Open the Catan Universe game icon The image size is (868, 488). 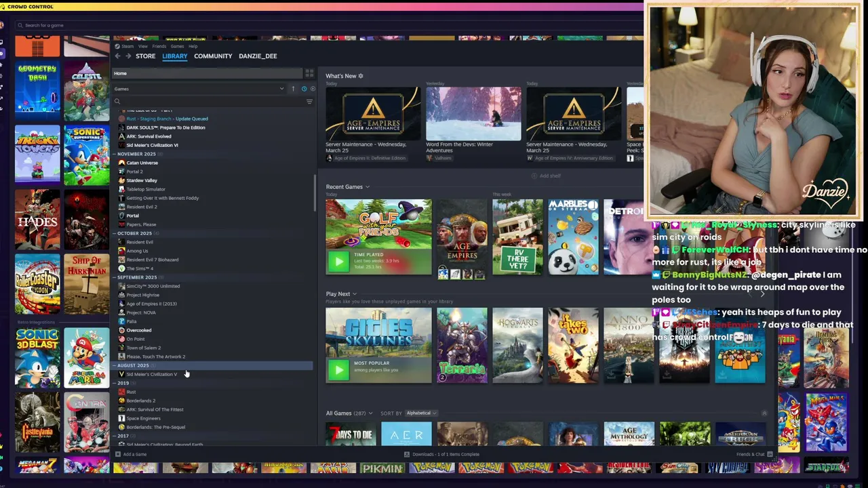[x=121, y=163]
